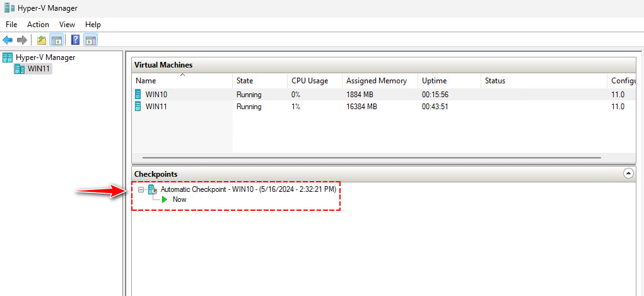The width and height of the screenshot is (644, 296).
Task: Click WIN11 Running state cell
Action: (x=249, y=107)
